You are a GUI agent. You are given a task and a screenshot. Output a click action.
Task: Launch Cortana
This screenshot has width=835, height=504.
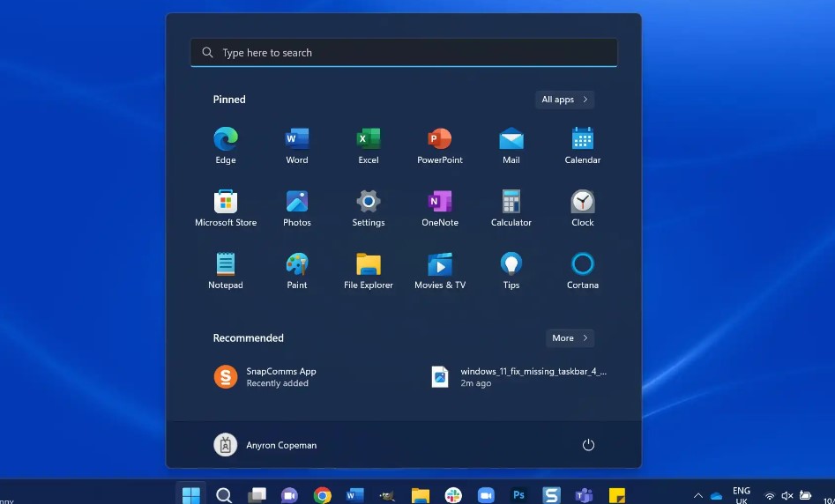click(582, 271)
